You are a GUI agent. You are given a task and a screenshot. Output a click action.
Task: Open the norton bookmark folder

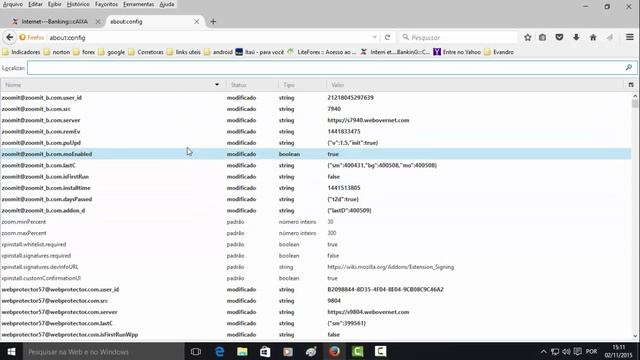click(57, 52)
